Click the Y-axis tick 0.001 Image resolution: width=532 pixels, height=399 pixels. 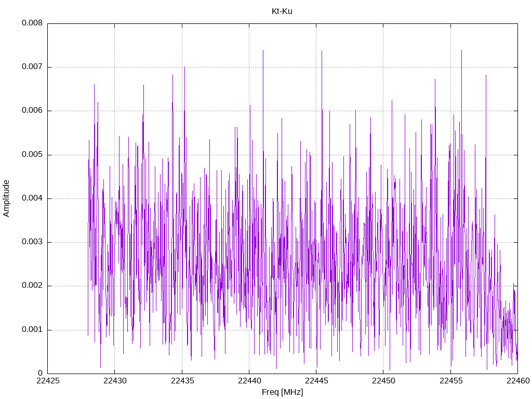pyautogui.click(x=32, y=330)
